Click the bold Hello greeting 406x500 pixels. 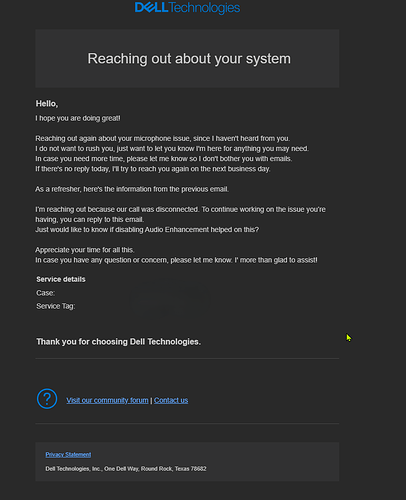pyautogui.click(x=47, y=104)
